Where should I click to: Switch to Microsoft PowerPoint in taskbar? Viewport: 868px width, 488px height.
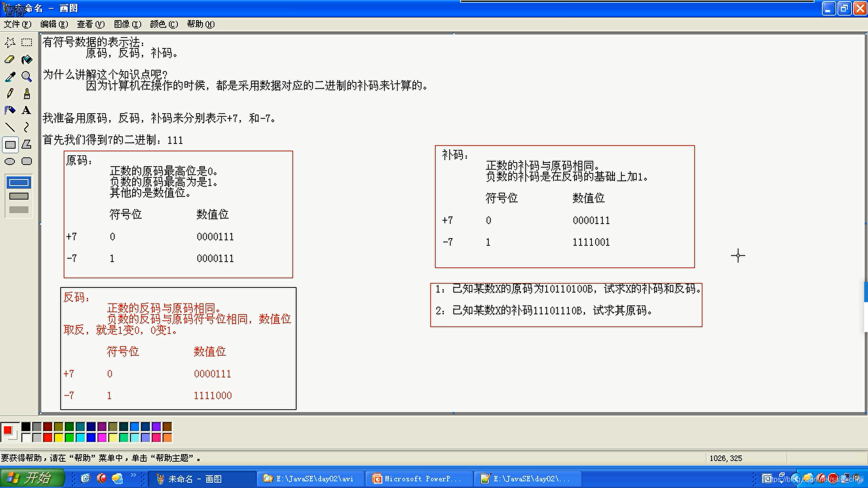[419, 478]
